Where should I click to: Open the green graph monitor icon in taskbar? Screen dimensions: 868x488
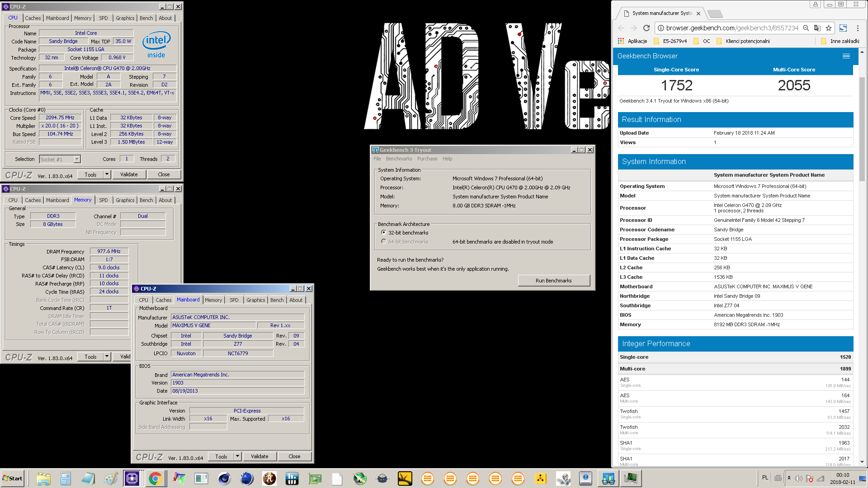pyautogui.click(x=631, y=479)
